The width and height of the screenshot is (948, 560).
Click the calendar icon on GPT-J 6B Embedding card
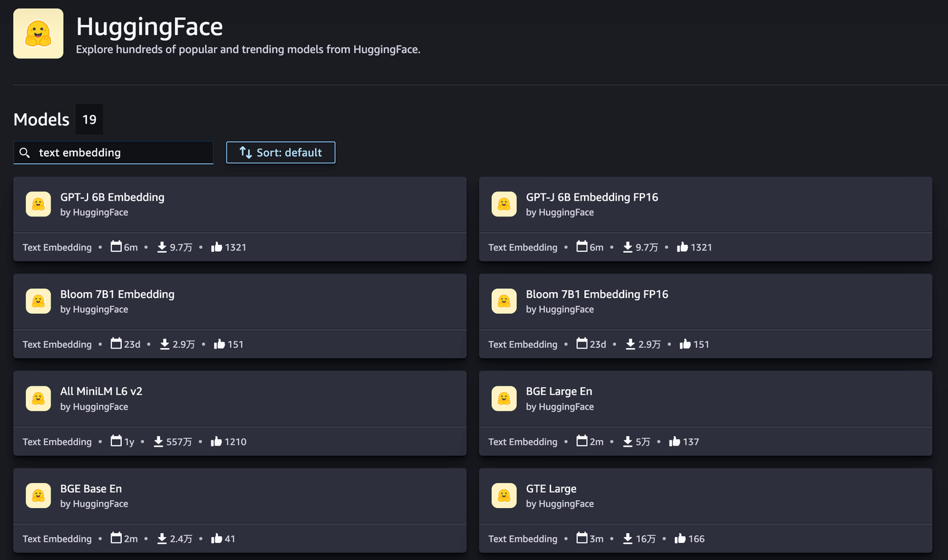116,247
